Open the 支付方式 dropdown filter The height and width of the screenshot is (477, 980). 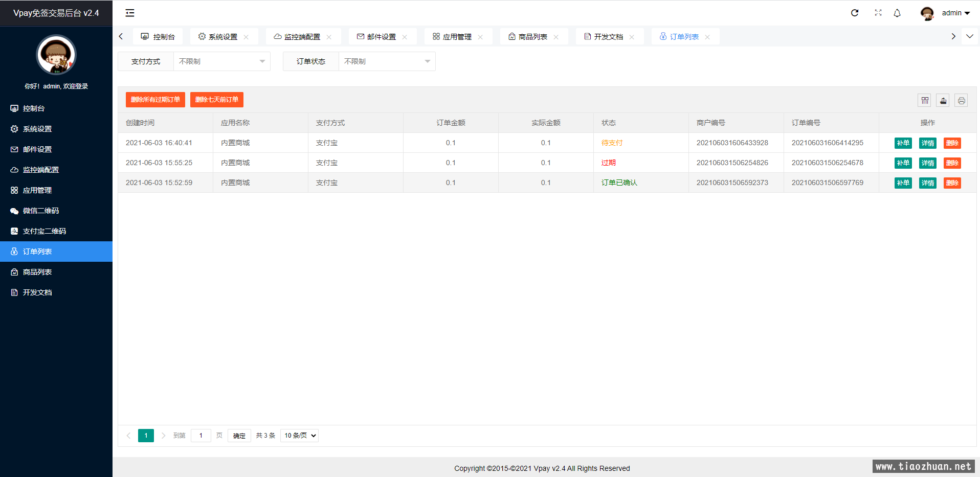(x=221, y=61)
